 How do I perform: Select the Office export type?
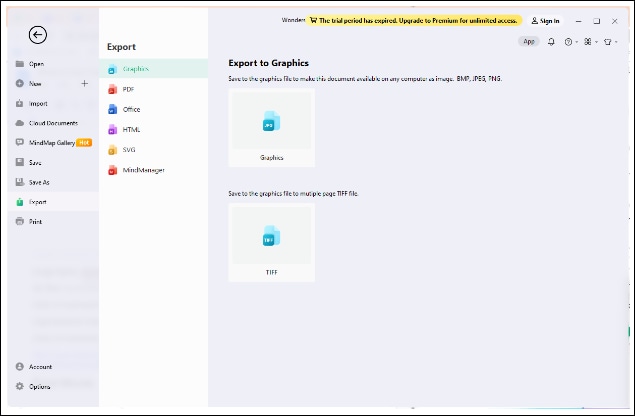tap(153, 109)
